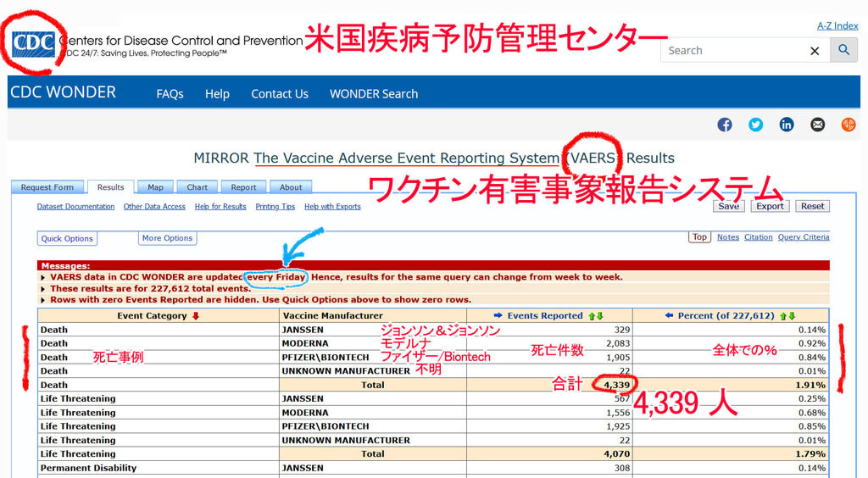868x478 pixels.
Task: Click the Reset button
Action: 813,206
